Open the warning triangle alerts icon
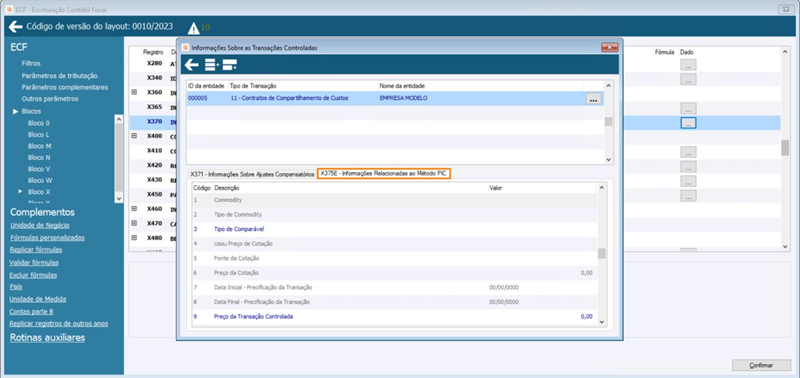800x378 pixels. pyautogui.click(x=193, y=29)
